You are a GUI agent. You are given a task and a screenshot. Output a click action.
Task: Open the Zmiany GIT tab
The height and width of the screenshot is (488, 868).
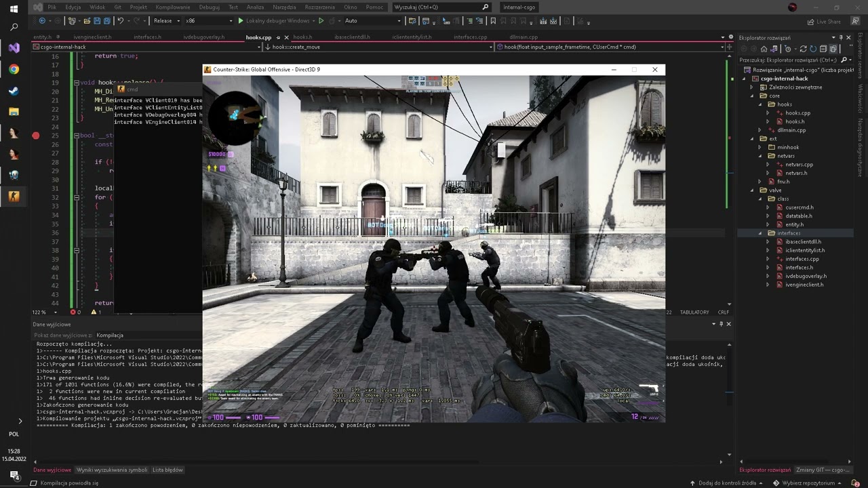[x=822, y=470]
